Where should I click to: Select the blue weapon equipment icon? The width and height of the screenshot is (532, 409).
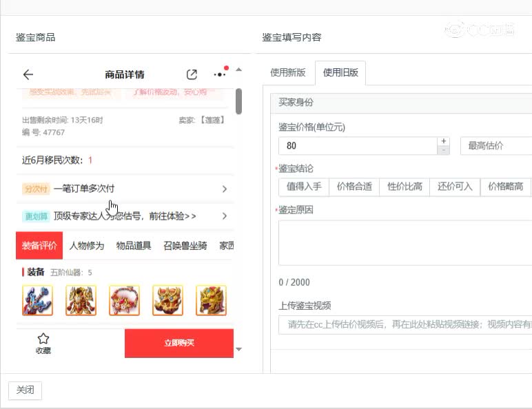tap(37, 300)
